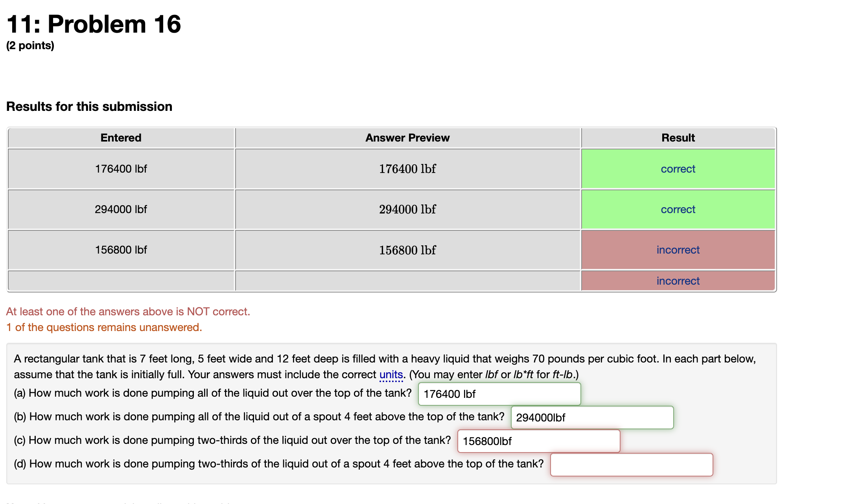Viewport: 862px width, 504px height.
Task: Click the empty part (d) answer field
Action: (631, 465)
